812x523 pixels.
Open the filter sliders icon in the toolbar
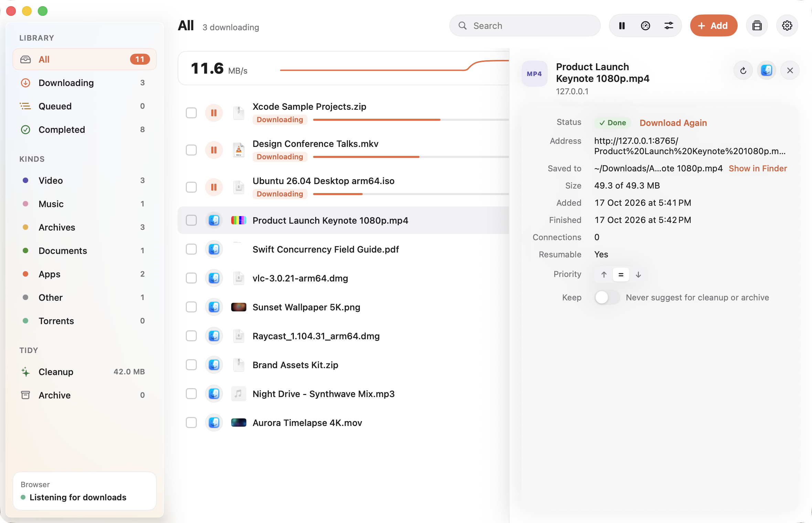coord(669,25)
